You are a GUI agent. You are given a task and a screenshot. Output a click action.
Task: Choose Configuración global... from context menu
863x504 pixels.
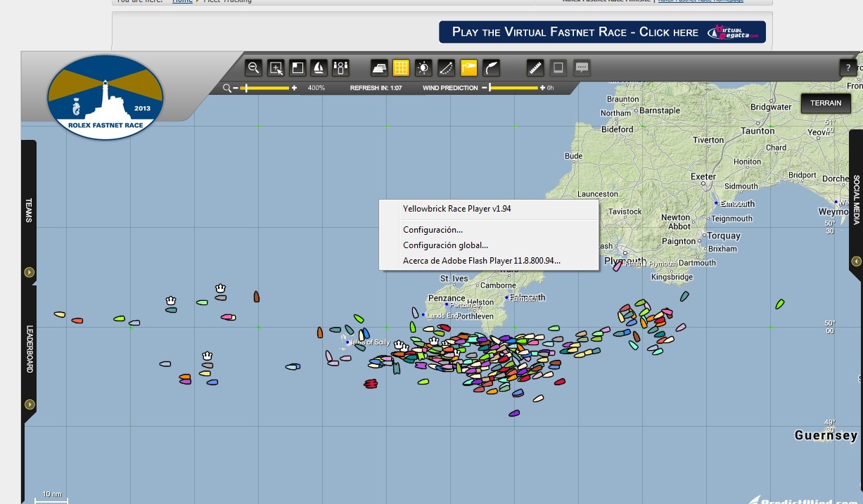445,245
